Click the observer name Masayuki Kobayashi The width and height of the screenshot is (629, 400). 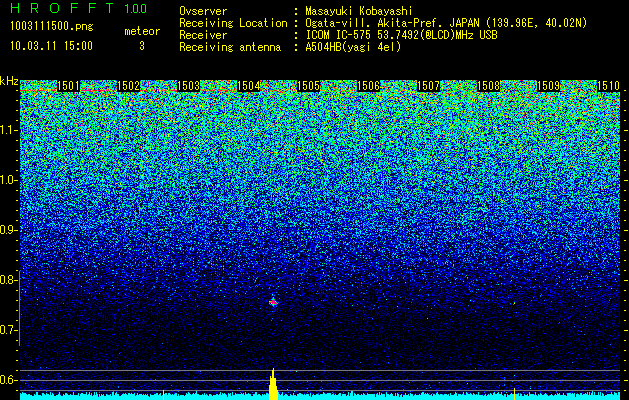click(359, 12)
